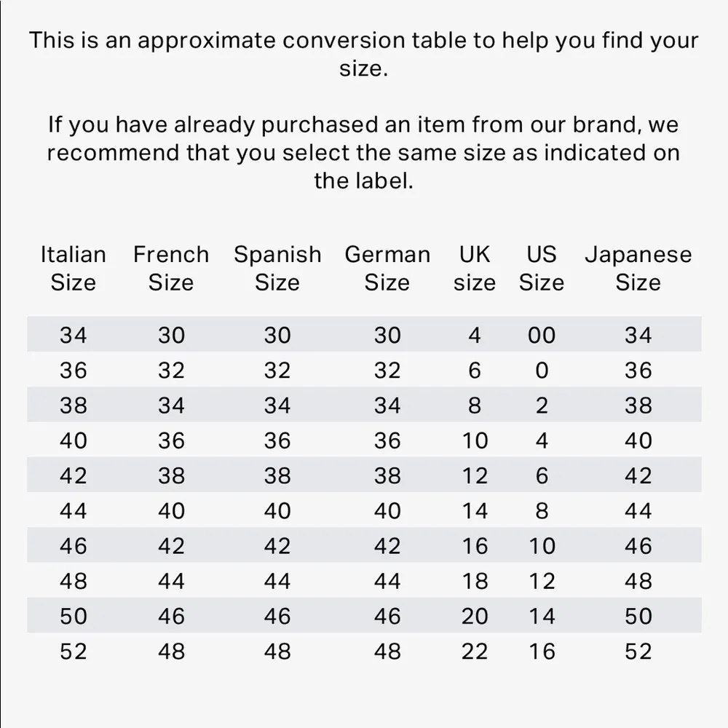Click the German Size column header
Screen dimensions: 728x728
pos(387,268)
